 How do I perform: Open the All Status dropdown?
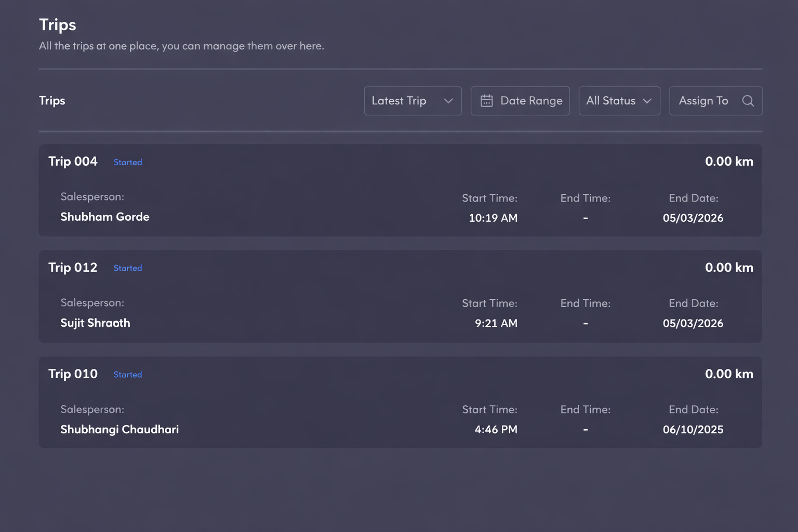(x=619, y=101)
